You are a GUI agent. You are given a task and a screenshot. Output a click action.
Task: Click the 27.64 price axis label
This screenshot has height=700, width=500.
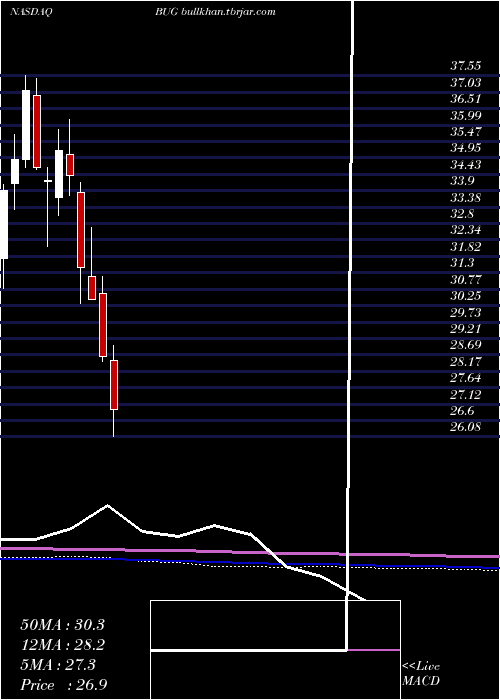(466, 378)
